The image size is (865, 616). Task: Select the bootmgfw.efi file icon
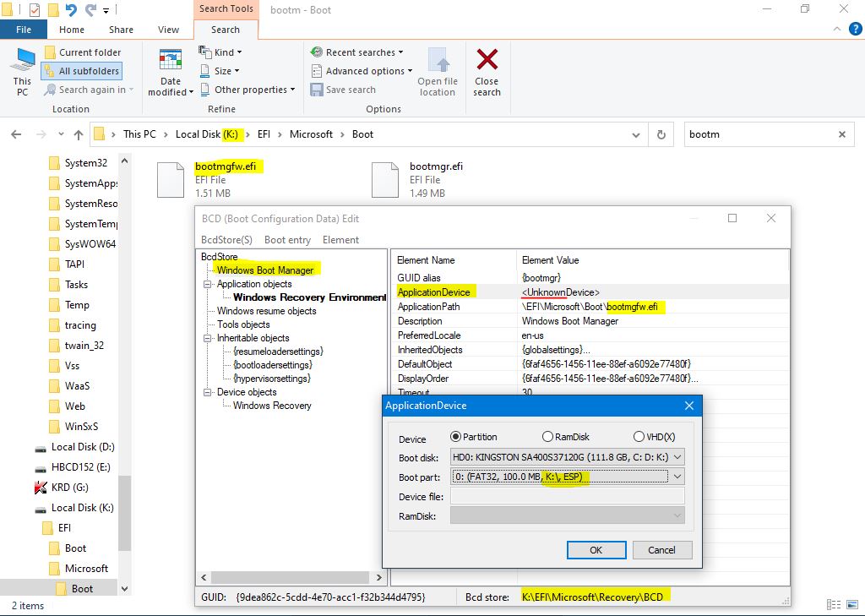[x=171, y=179]
